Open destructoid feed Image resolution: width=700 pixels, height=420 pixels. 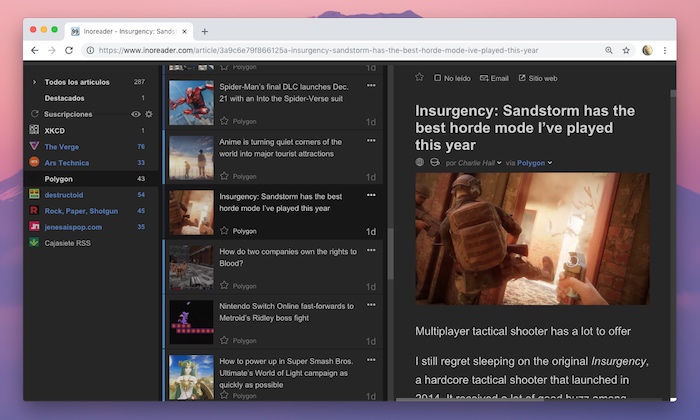pos(63,195)
